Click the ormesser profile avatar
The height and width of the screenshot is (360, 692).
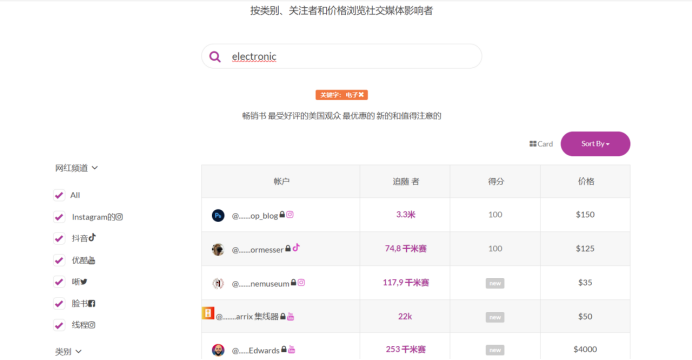[x=218, y=249]
